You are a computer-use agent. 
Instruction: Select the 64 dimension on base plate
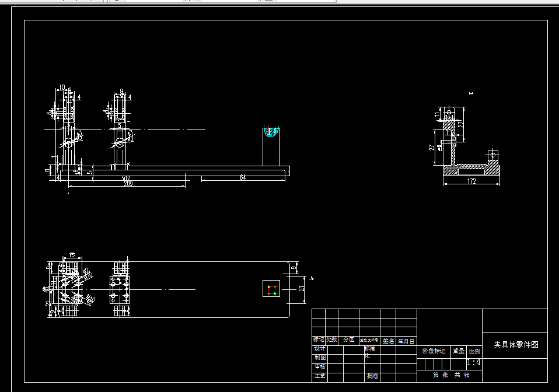(x=243, y=177)
